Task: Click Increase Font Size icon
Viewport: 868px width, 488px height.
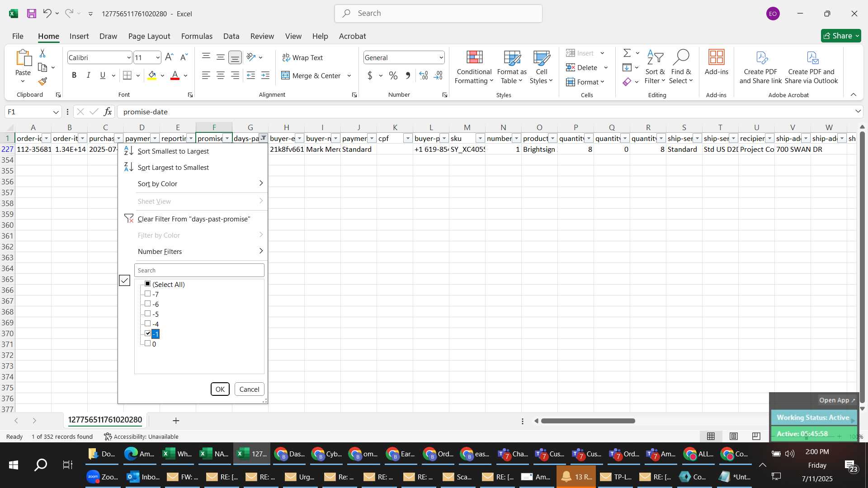Action: (169, 57)
